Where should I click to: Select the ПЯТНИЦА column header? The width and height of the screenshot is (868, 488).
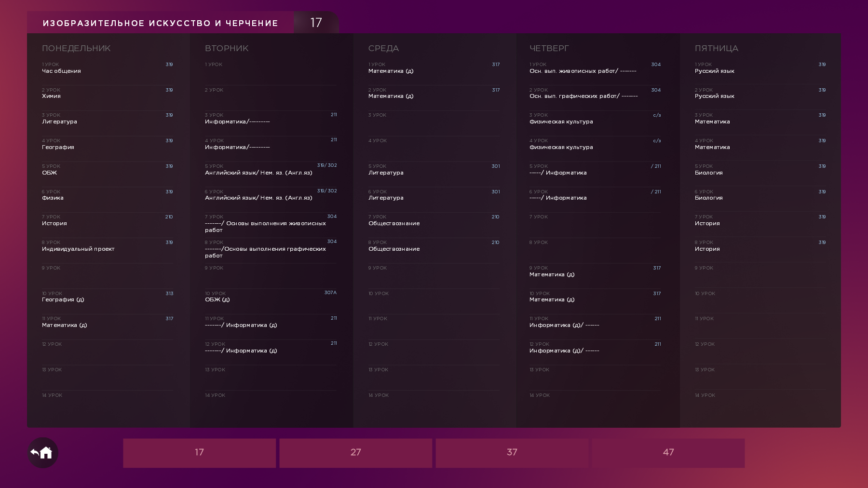click(716, 48)
